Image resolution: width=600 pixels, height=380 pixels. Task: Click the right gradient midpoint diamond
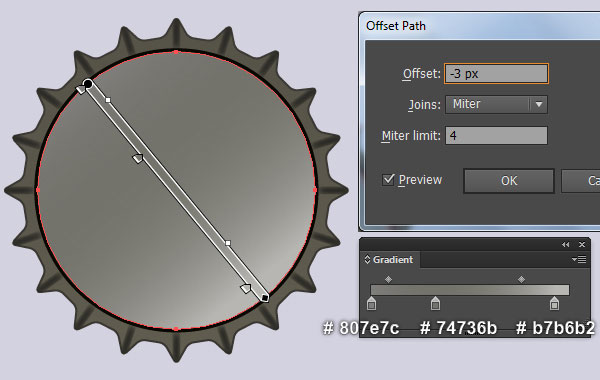point(521,279)
